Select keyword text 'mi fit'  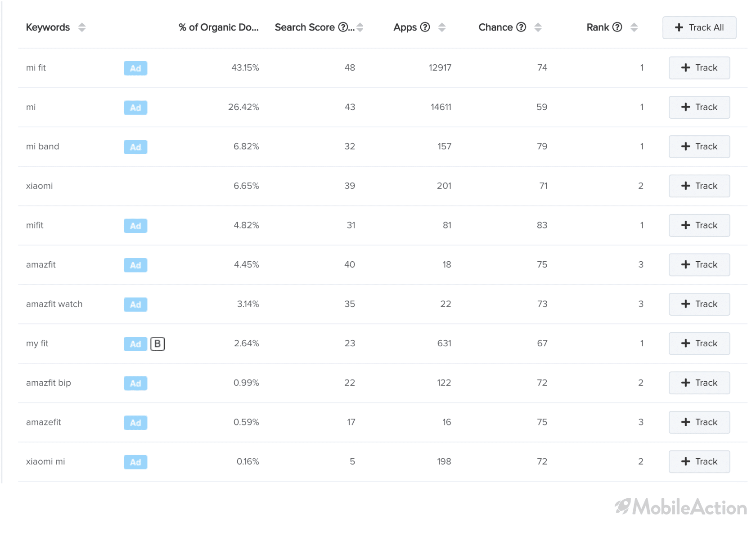pyautogui.click(x=36, y=68)
